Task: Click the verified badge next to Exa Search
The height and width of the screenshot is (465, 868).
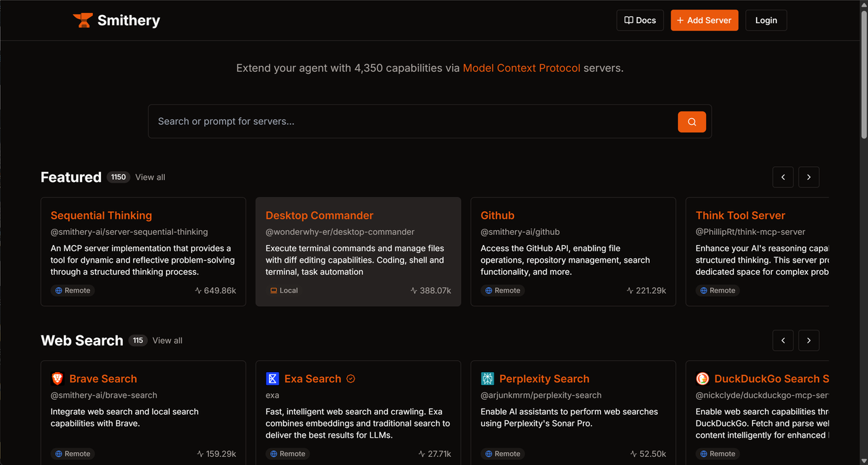Action: tap(351, 379)
